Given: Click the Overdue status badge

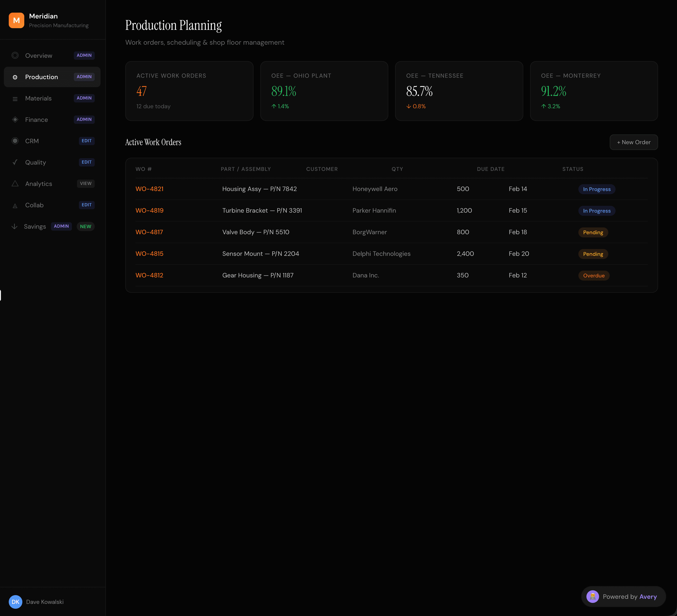Looking at the screenshot, I should pos(593,276).
